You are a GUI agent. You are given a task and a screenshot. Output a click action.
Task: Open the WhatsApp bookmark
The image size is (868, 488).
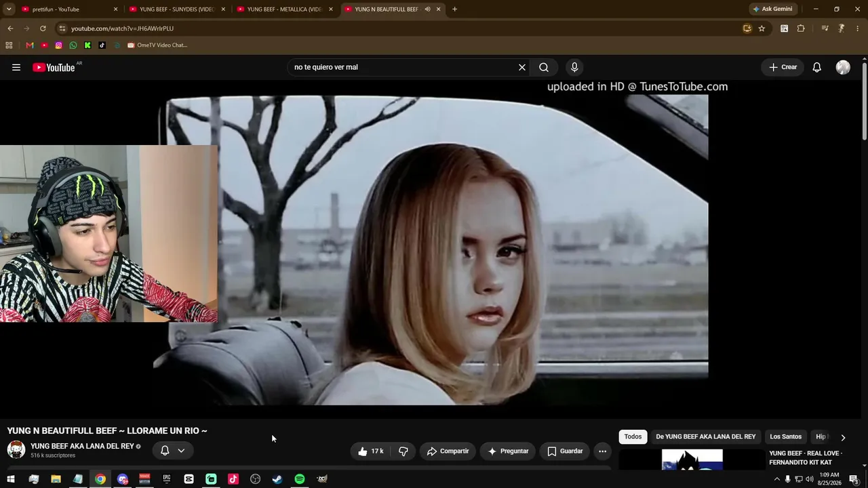click(73, 45)
